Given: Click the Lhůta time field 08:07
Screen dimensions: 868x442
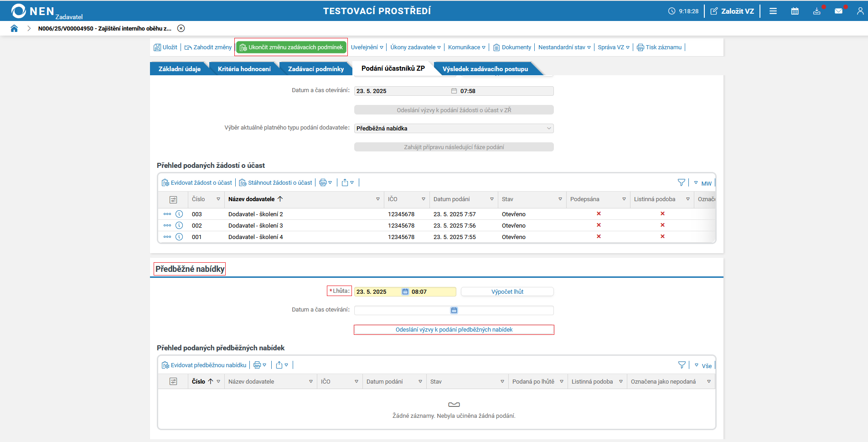Looking at the screenshot, I should pos(432,291).
